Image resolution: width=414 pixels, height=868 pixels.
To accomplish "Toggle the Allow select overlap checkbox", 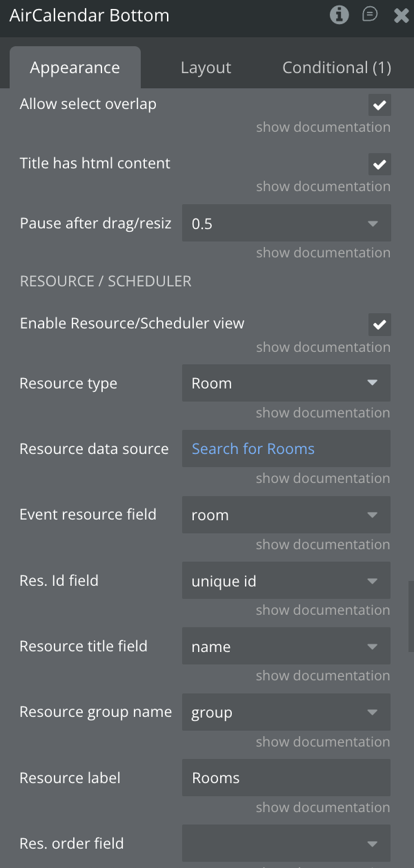I will (379, 106).
